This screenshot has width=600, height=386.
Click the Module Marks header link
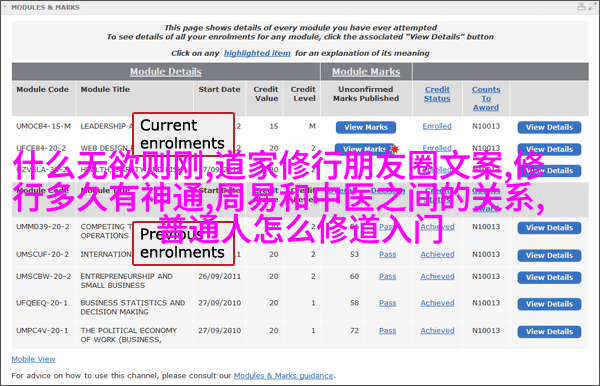click(x=366, y=72)
